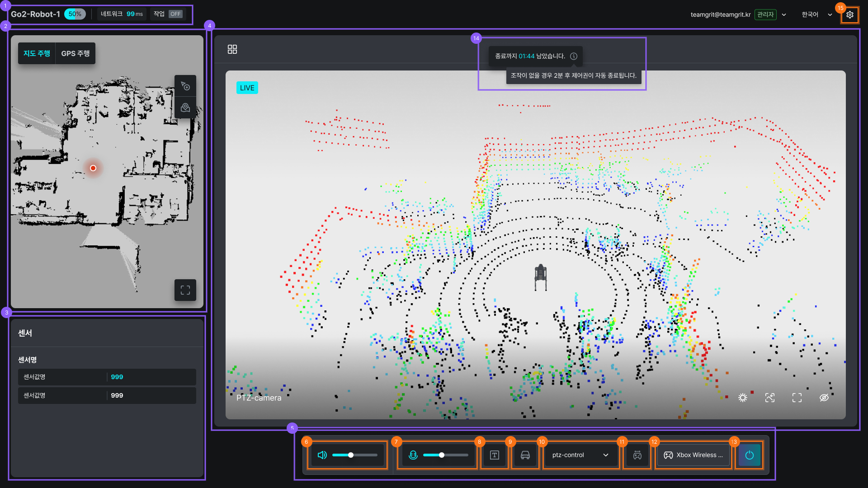Image resolution: width=868 pixels, height=488 pixels.
Task: Toggle the 작업 OFF switch
Action: [175, 14]
